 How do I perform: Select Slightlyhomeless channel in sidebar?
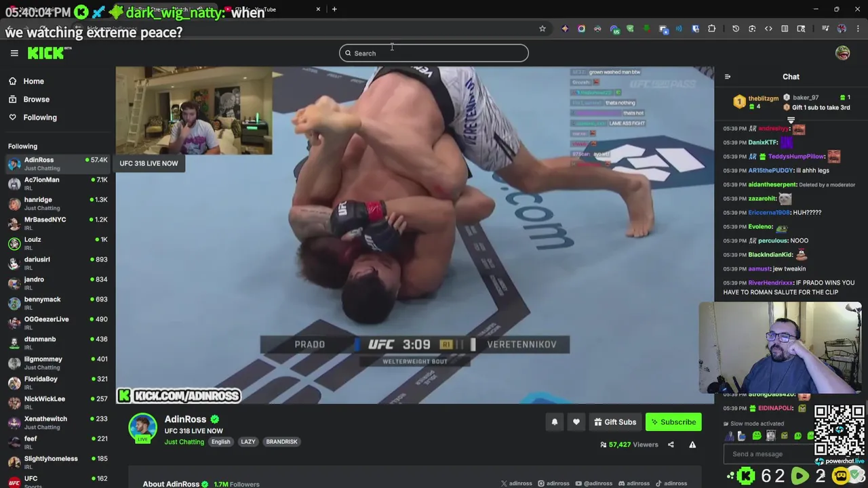58,462
